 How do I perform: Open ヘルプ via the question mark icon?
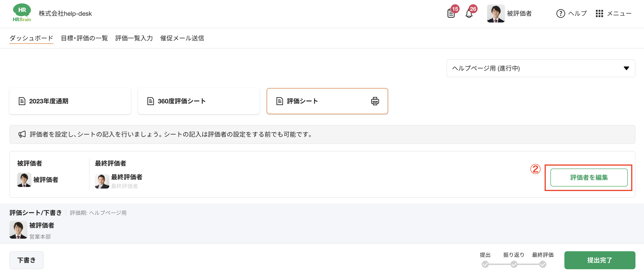(x=561, y=14)
